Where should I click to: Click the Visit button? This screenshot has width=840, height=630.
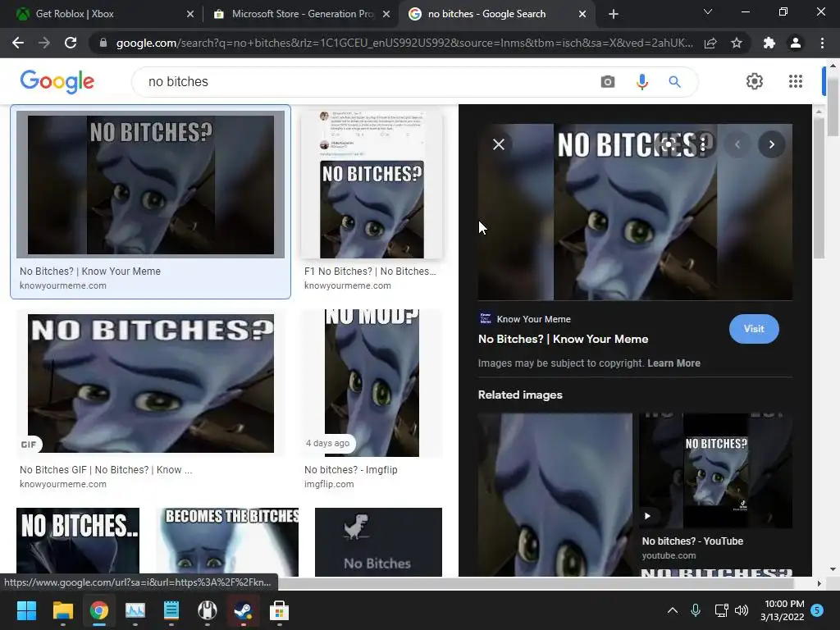click(x=754, y=329)
